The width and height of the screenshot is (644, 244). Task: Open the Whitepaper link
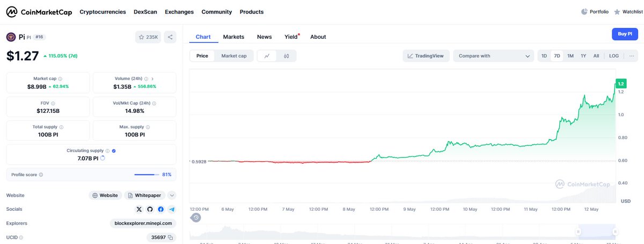pos(145,195)
